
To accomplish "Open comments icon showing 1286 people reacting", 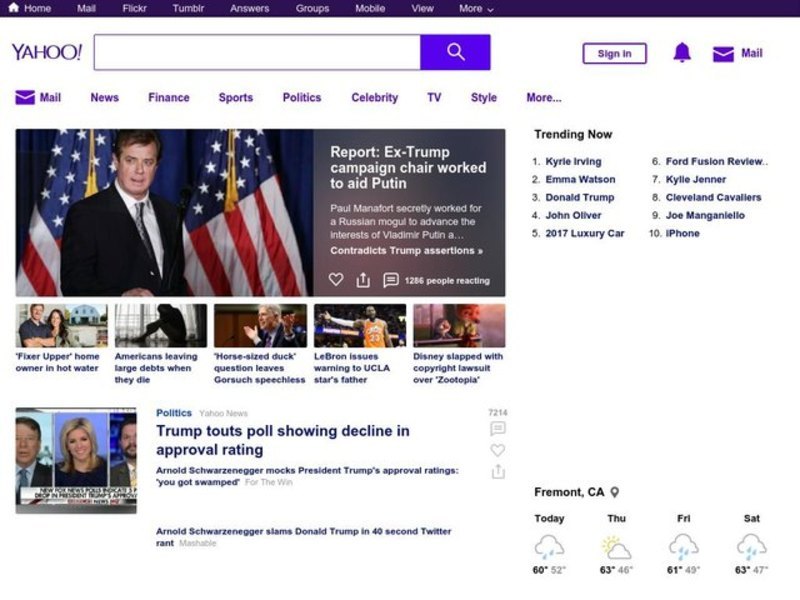I will [x=391, y=280].
